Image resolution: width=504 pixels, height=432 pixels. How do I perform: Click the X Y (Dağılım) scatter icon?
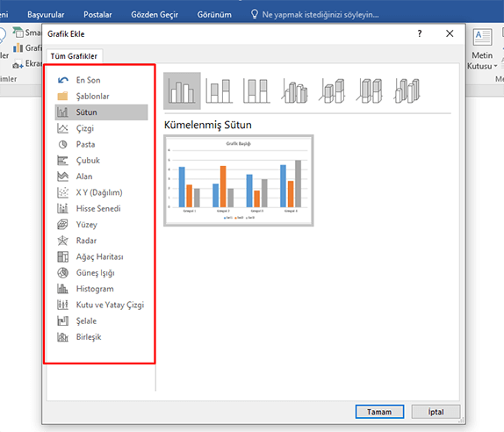coord(62,192)
